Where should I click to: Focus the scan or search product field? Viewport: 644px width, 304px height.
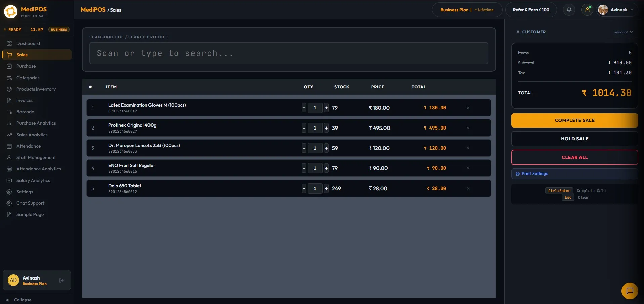point(289,53)
